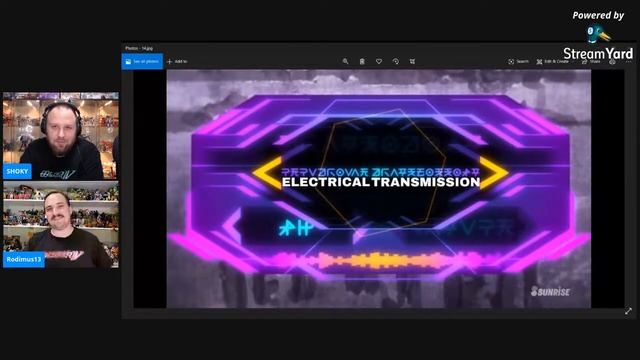640x360 pixels.
Task: Click the SHOKY name label
Action: click(17, 171)
